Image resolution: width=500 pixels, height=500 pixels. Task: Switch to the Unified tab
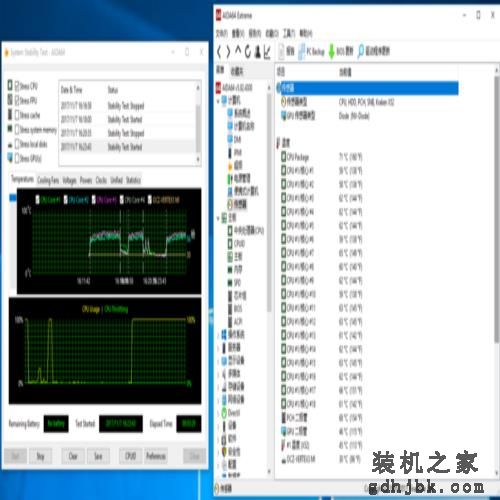click(x=117, y=180)
